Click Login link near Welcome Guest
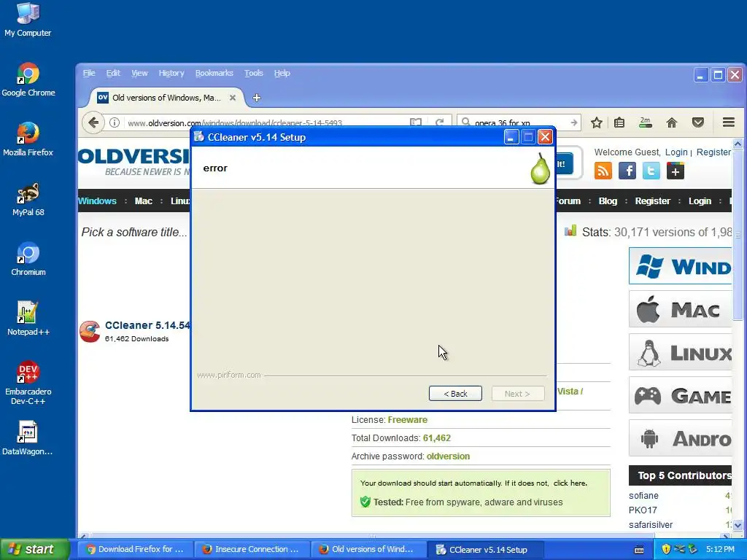This screenshot has height=560, width=747. 676,152
